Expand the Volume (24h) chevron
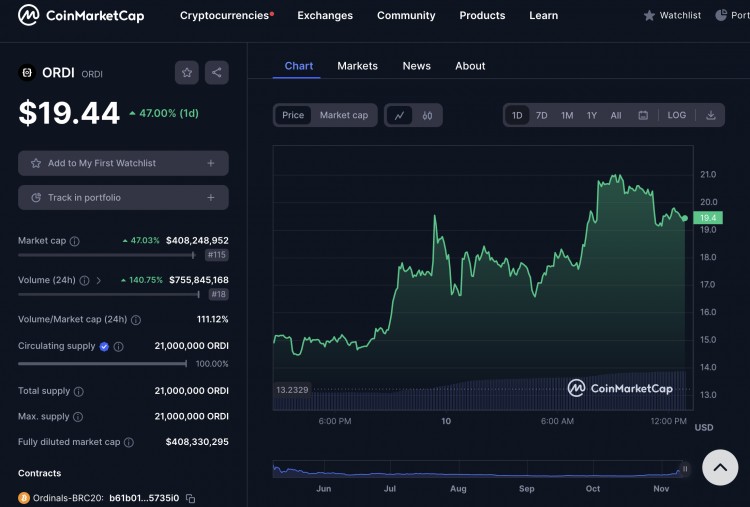This screenshot has height=507, width=750. pyautogui.click(x=99, y=280)
